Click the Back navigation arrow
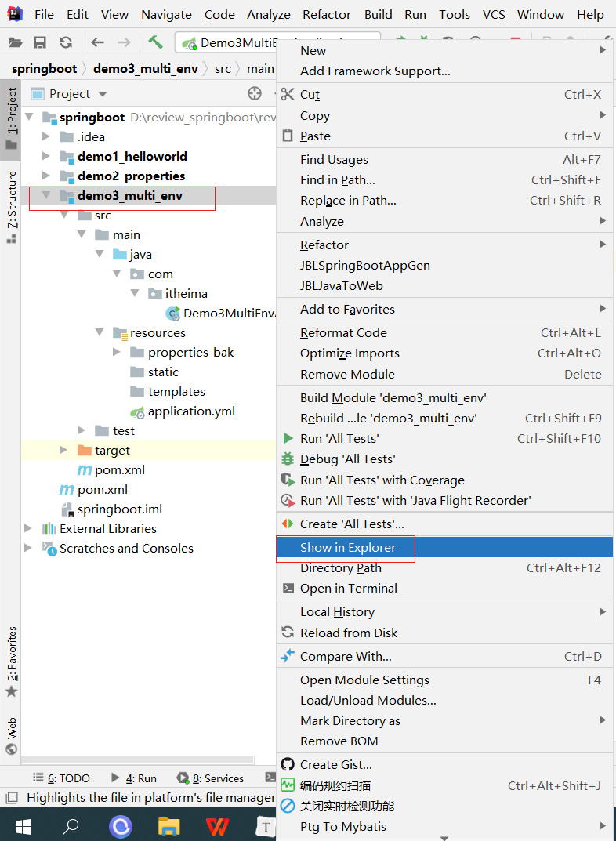Viewport: 616px width, 841px height. click(x=97, y=43)
